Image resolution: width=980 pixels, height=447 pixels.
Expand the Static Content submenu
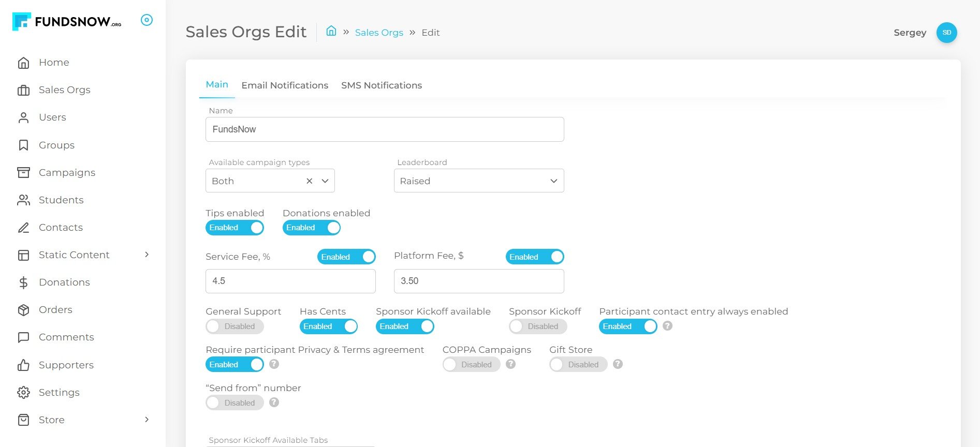point(147,255)
